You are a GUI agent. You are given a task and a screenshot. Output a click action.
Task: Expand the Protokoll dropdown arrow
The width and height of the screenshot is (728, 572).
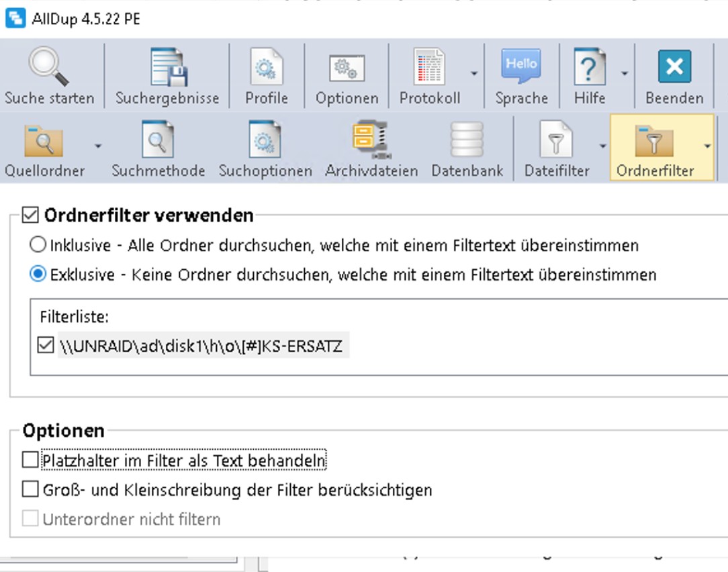[474, 74]
